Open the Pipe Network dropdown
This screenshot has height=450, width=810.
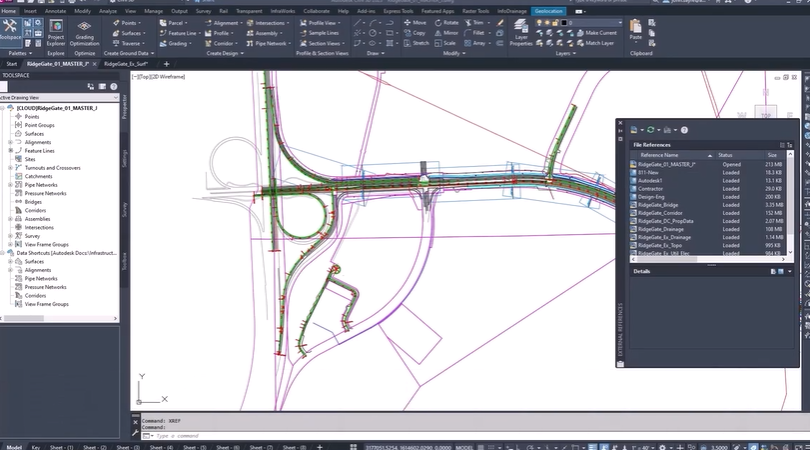pos(268,43)
